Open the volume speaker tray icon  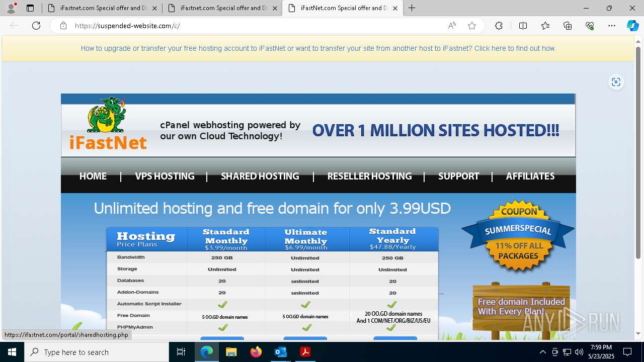579,352
